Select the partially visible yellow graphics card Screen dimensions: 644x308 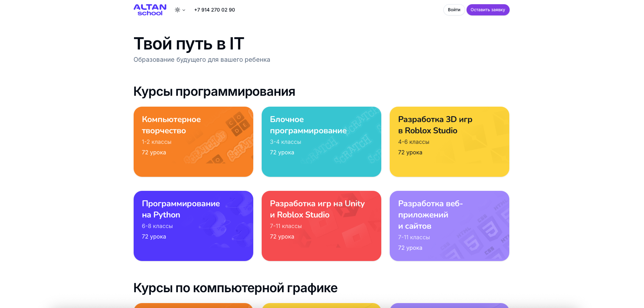[x=321, y=305]
